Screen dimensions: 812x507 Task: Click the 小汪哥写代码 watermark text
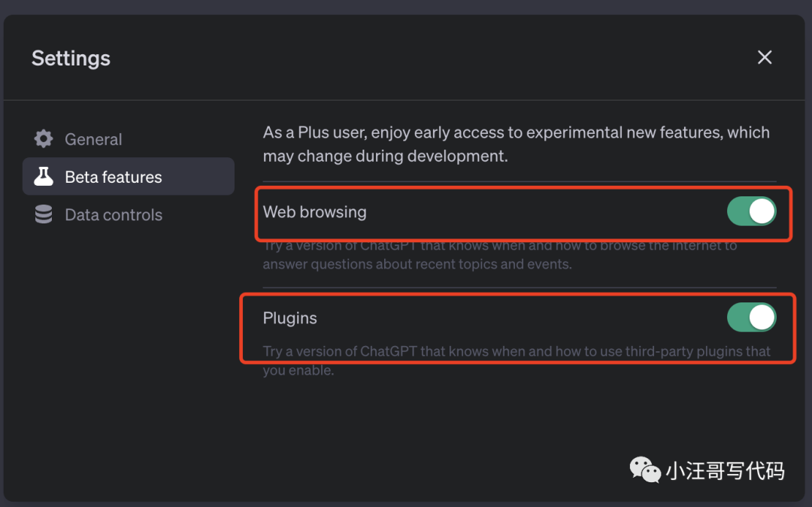[x=725, y=471]
